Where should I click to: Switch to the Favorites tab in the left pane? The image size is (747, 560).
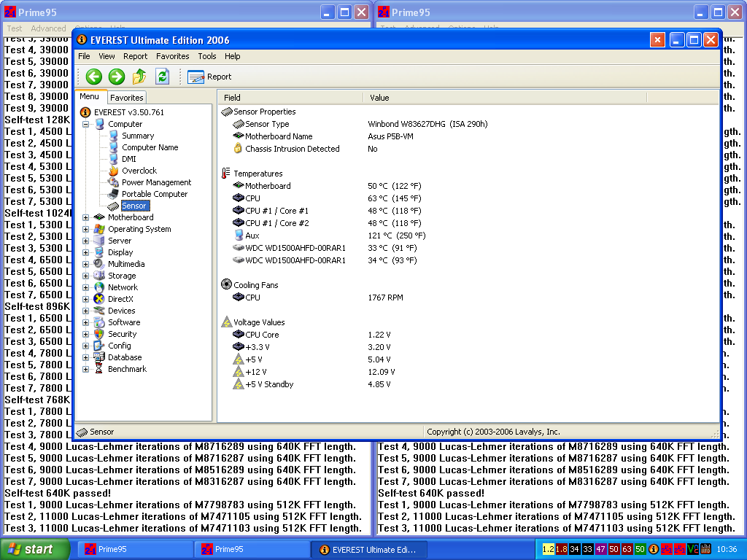pos(127,98)
